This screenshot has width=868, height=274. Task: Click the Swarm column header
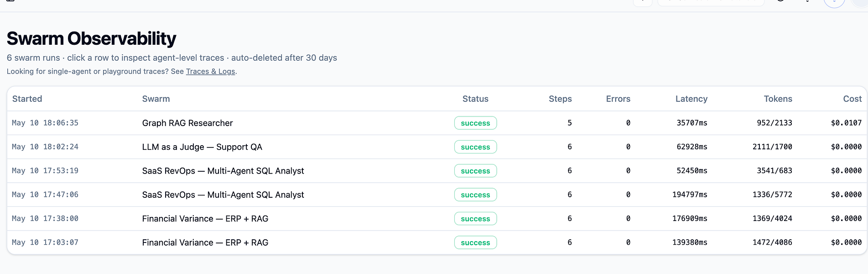[156, 99]
